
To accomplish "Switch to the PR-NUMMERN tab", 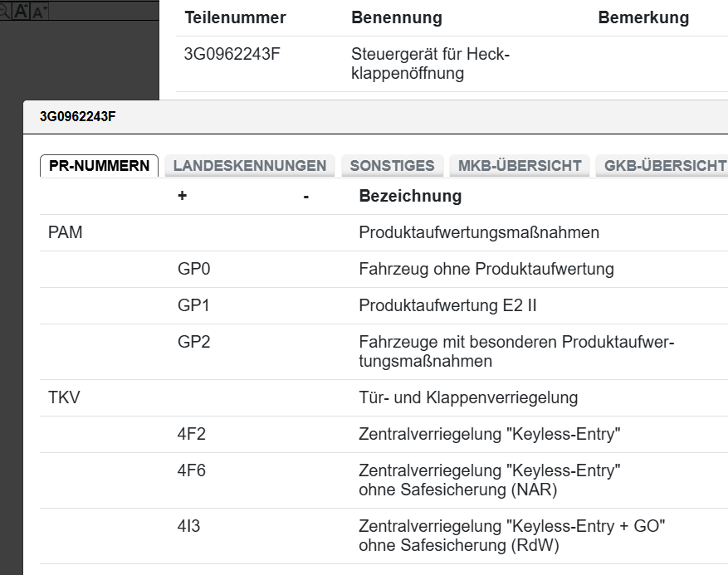I will (x=99, y=166).
